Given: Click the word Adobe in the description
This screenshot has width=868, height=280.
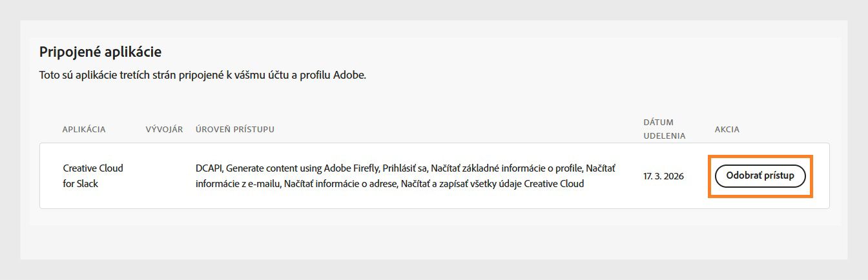Looking at the screenshot, I should tap(350, 75).
